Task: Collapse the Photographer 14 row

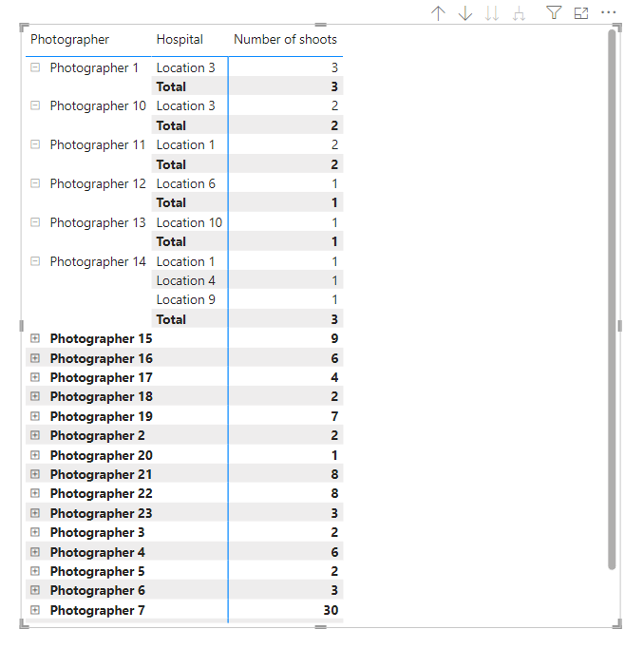Action: 35,261
